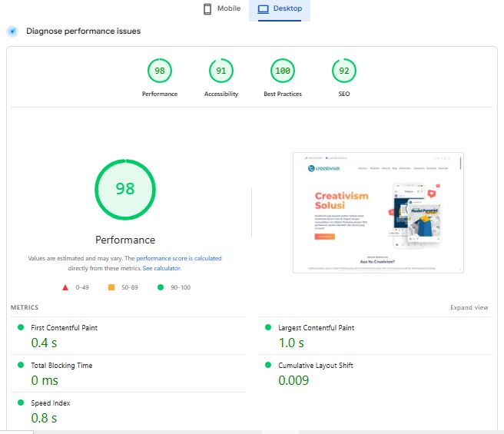Click the Performance label under the top gauge
Viewport: 504px width, 434px height.
160,94
